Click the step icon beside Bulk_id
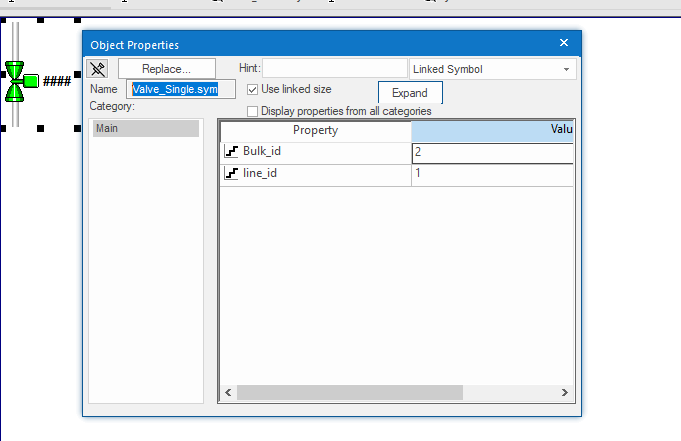This screenshot has height=441, width=681. [x=232, y=152]
